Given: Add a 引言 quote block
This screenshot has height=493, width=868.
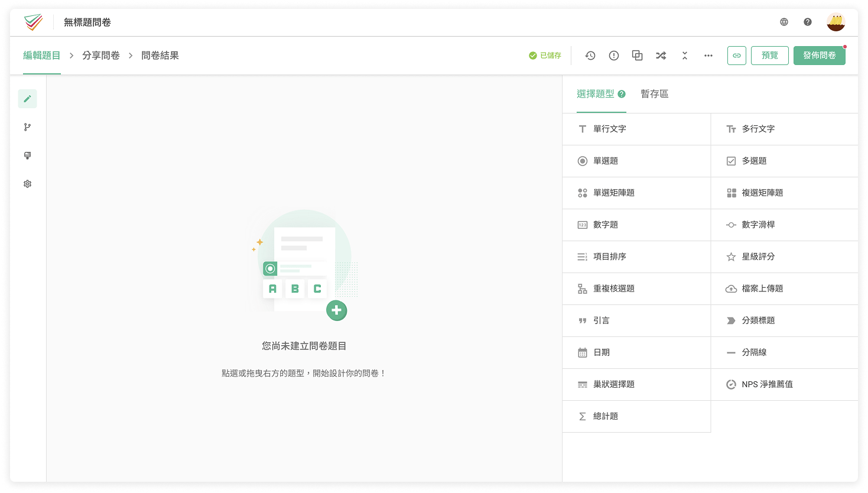Looking at the screenshot, I should [636, 320].
